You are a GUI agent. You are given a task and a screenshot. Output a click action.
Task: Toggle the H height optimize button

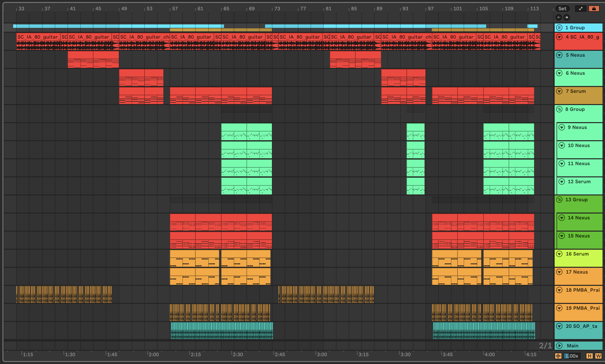[589, 356]
